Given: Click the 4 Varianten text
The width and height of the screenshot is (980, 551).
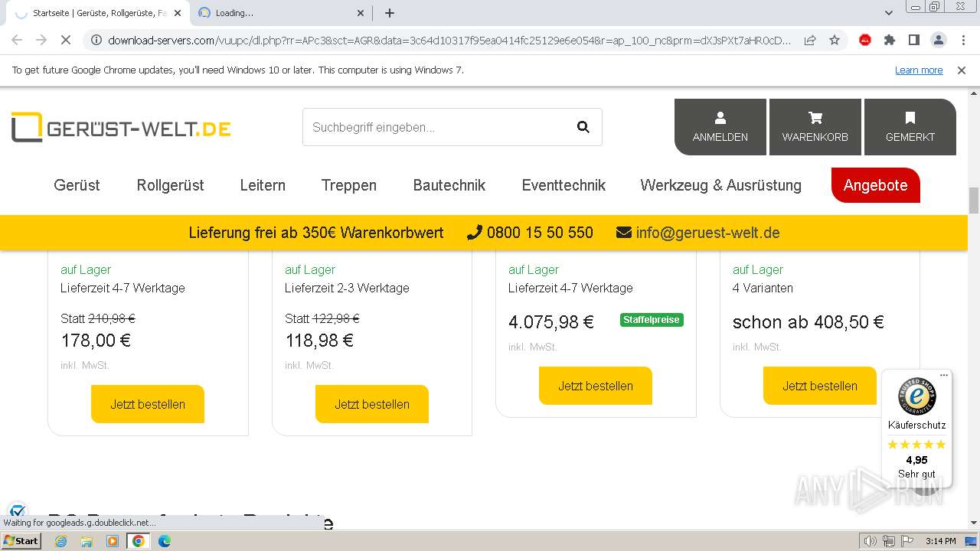Looking at the screenshot, I should tap(763, 288).
